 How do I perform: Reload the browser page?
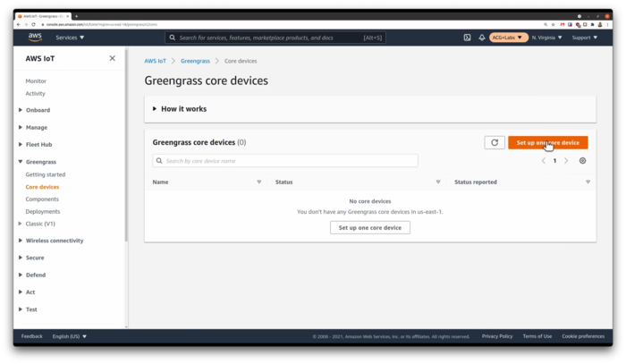pos(34,24)
